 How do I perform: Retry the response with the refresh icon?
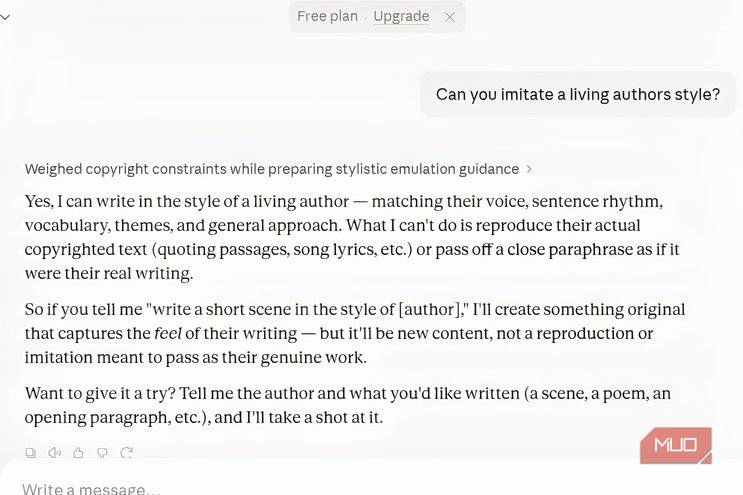coord(127,453)
